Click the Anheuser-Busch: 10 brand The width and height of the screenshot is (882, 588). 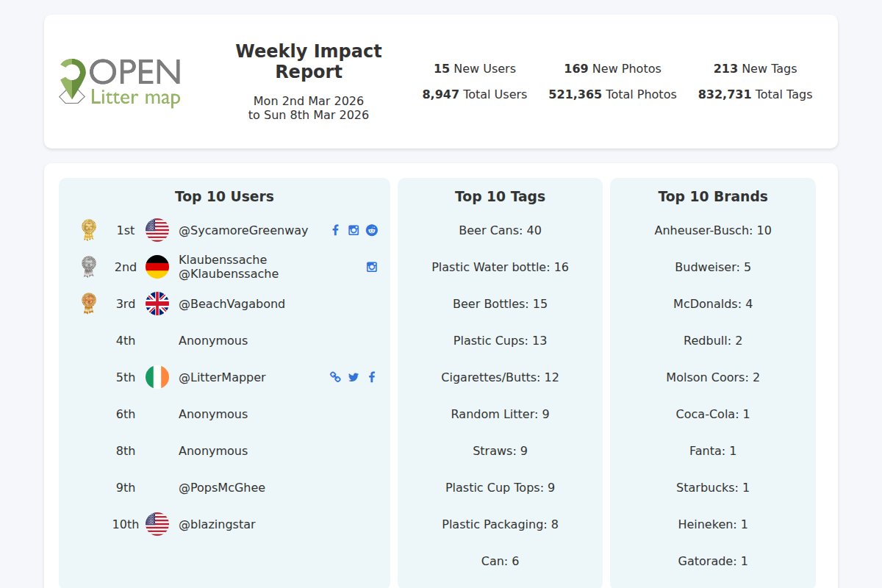[713, 230]
